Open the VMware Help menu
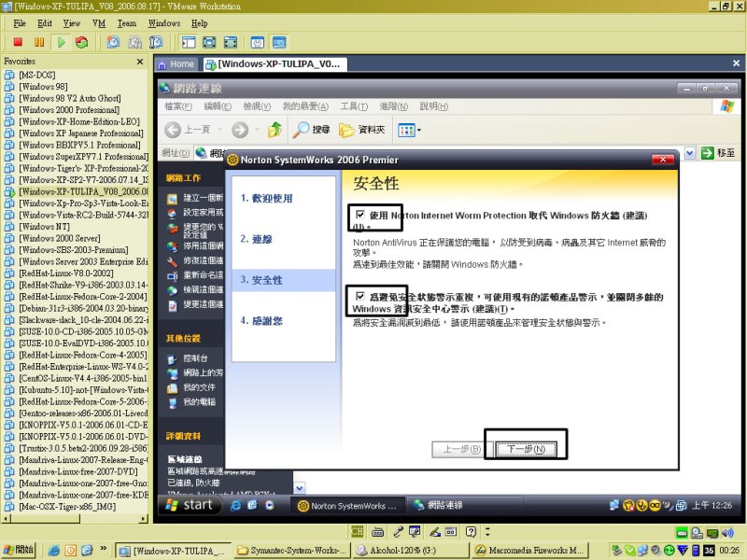 [199, 23]
